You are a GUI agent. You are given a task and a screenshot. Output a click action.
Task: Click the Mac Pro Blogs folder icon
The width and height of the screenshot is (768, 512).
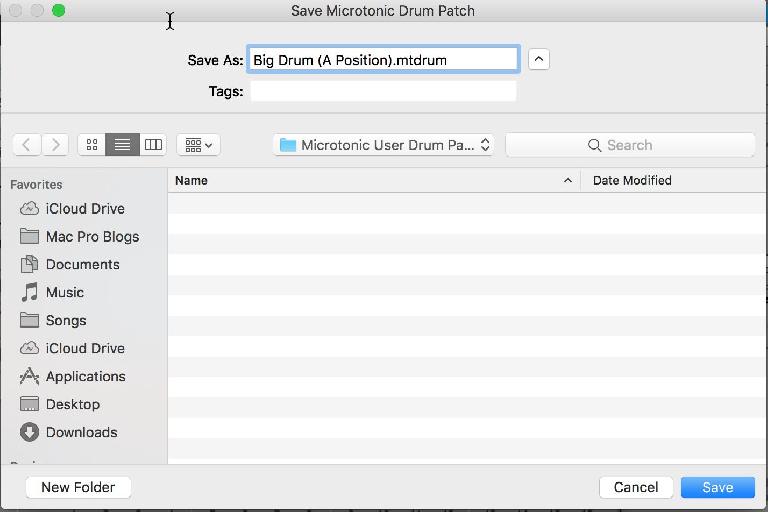29,236
